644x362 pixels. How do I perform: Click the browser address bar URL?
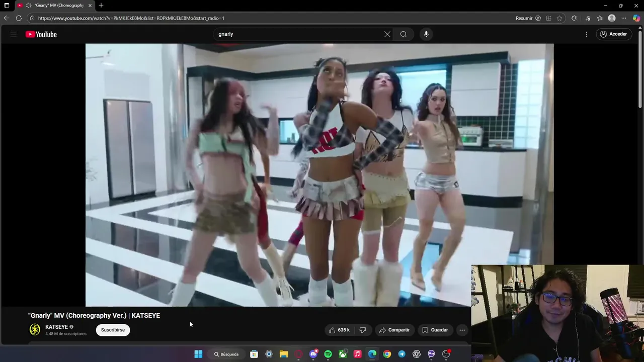click(x=131, y=18)
